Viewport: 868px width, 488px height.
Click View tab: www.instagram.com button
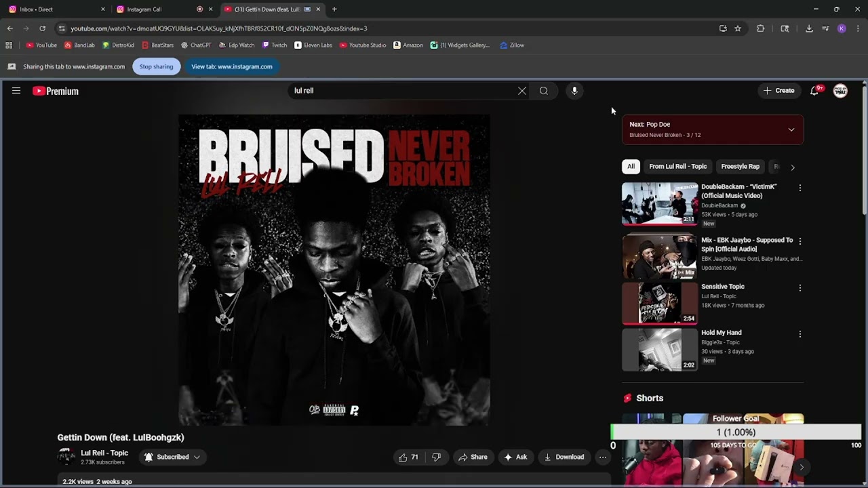[x=232, y=66]
